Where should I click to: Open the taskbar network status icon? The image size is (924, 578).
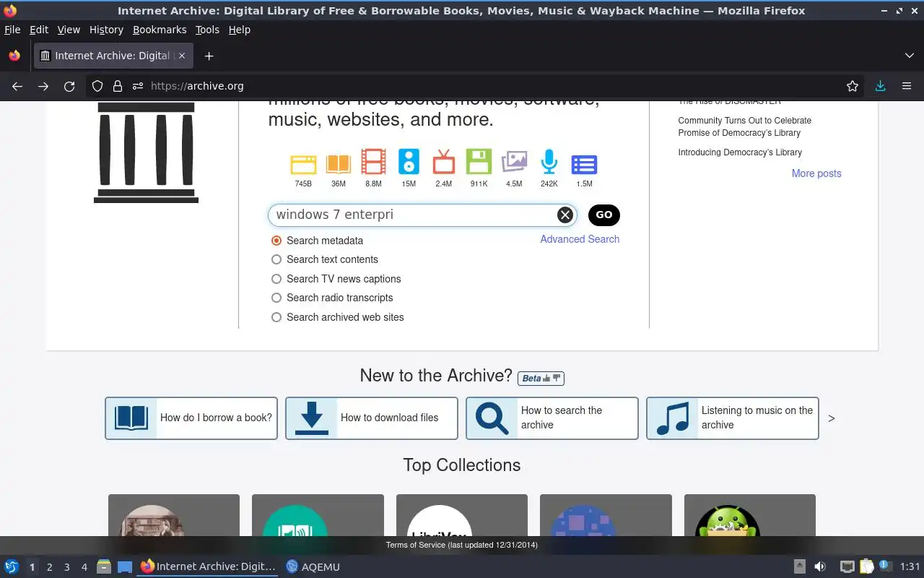pos(847,566)
